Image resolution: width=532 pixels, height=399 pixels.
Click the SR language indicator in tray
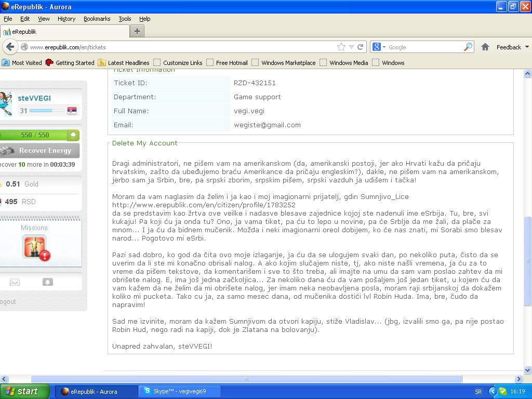point(478,392)
